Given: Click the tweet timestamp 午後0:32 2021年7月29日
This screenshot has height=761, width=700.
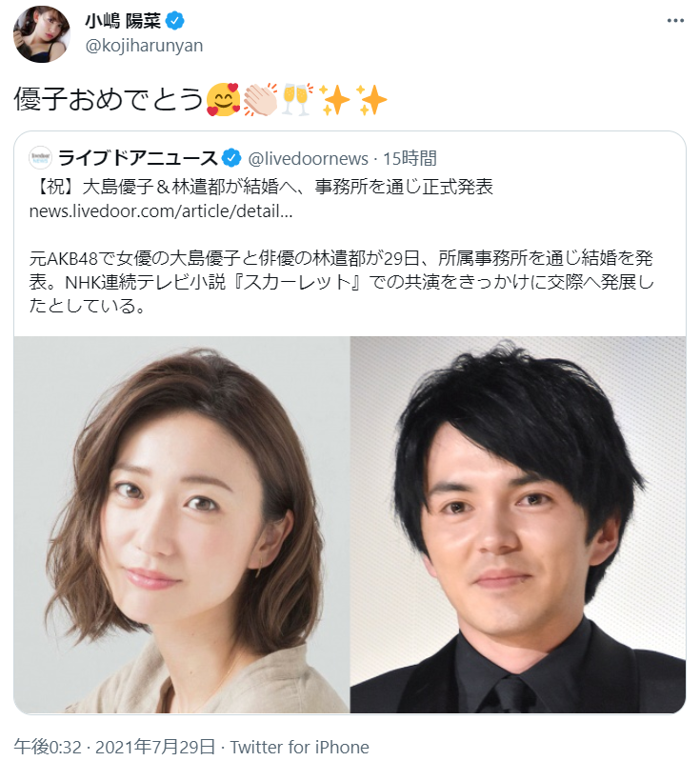Looking at the screenshot, I should click(x=114, y=747).
